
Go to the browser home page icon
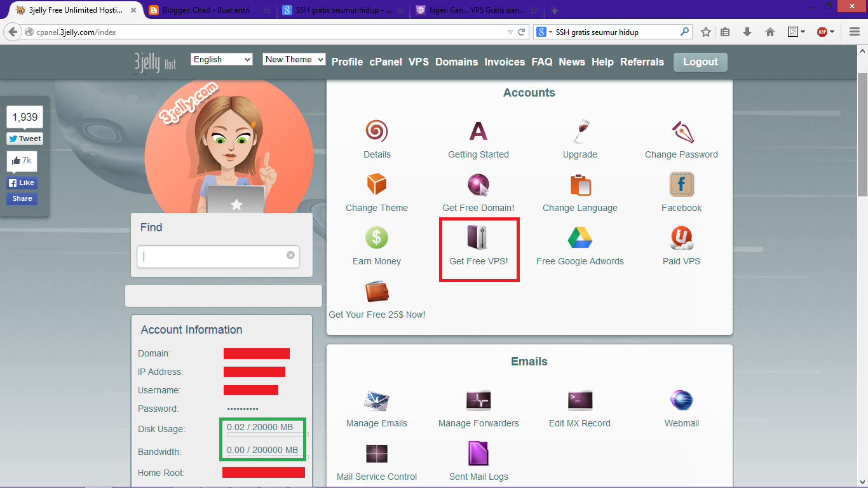coord(770,32)
